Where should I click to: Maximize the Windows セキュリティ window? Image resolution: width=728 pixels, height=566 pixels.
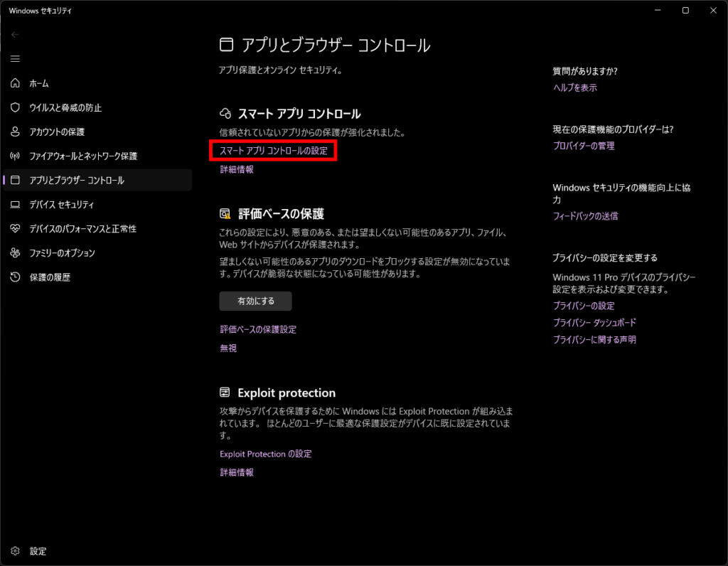685,10
